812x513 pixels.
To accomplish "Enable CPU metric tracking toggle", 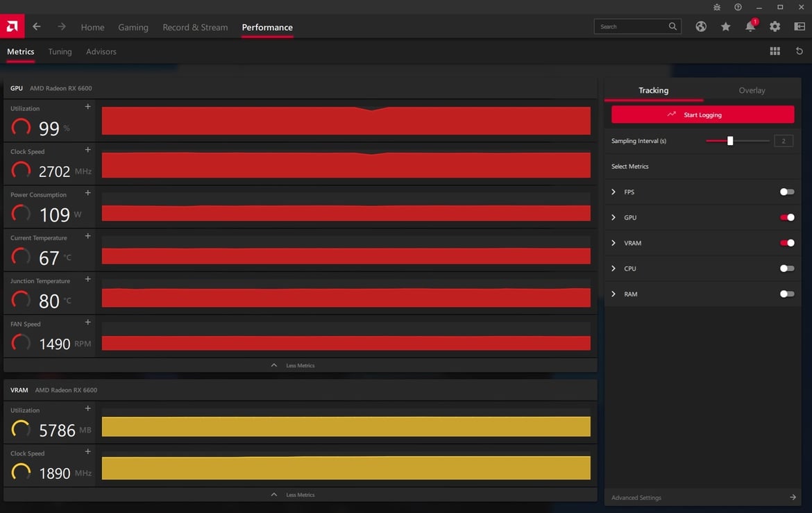I will [786, 269].
